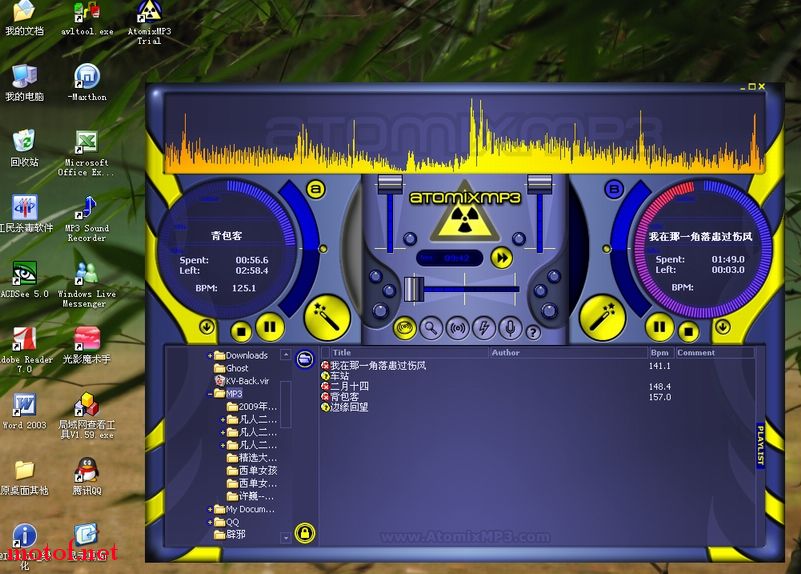Select track 车站
Image resolution: width=801 pixels, height=574 pixels.
tap(339, 376)
